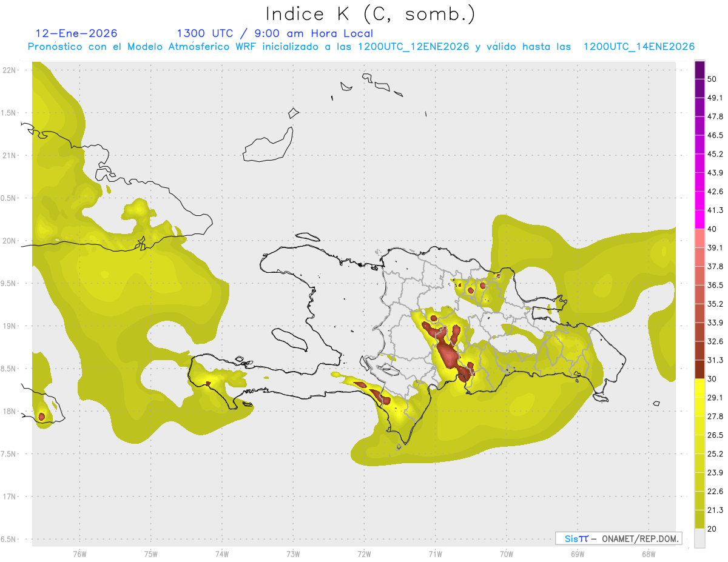Click the '68W' longitude label
Screen dimensions: 728x562
pyautogui.click(x=649, y=554)
